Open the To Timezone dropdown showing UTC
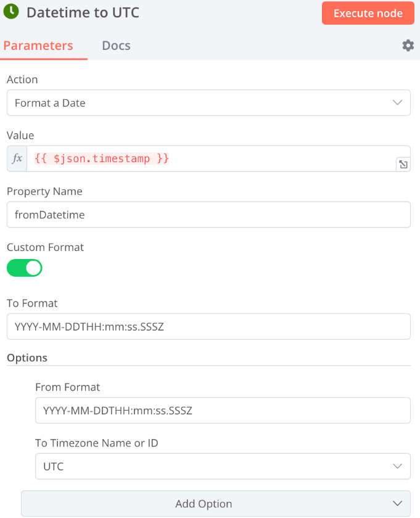Viewport: 420px width, 518px height. tap(223, 467)
